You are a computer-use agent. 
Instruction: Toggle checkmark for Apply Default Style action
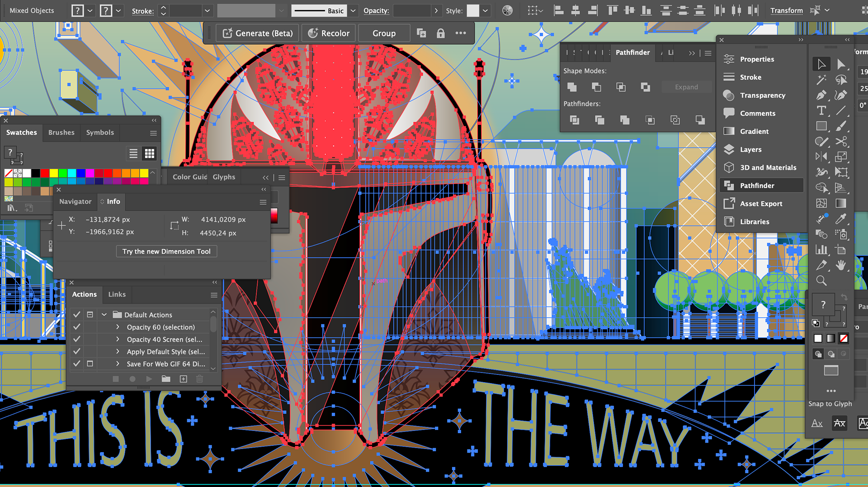tap(77, 351)
